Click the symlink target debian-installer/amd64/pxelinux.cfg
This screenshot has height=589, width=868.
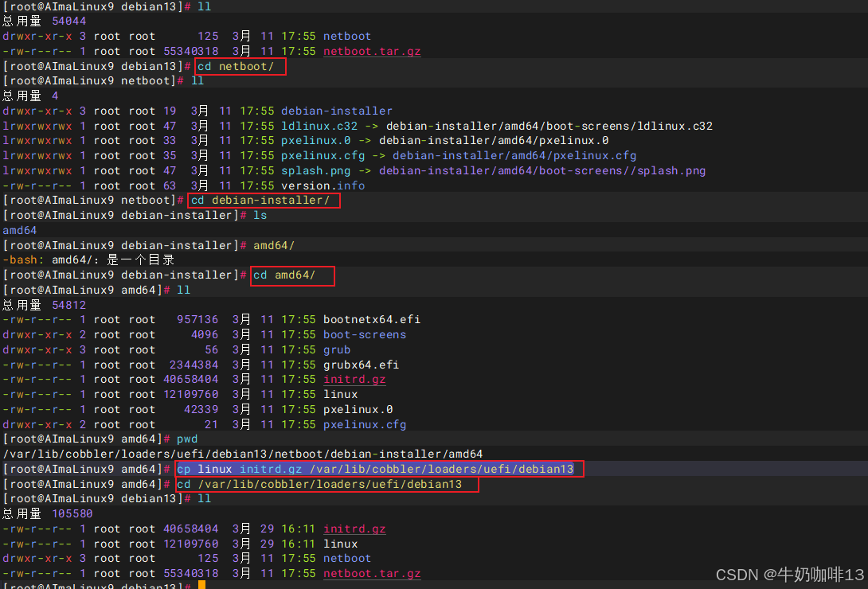pos(514,155)
